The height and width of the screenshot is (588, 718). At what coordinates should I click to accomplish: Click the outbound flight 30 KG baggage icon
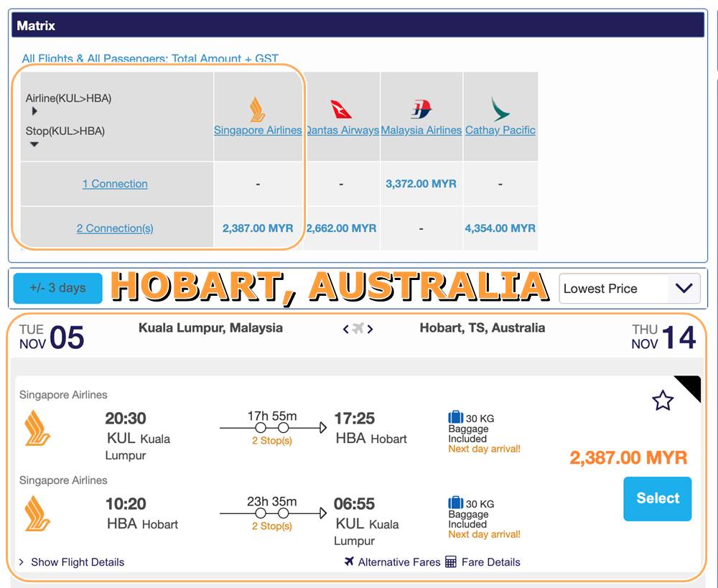coord(455,417)
